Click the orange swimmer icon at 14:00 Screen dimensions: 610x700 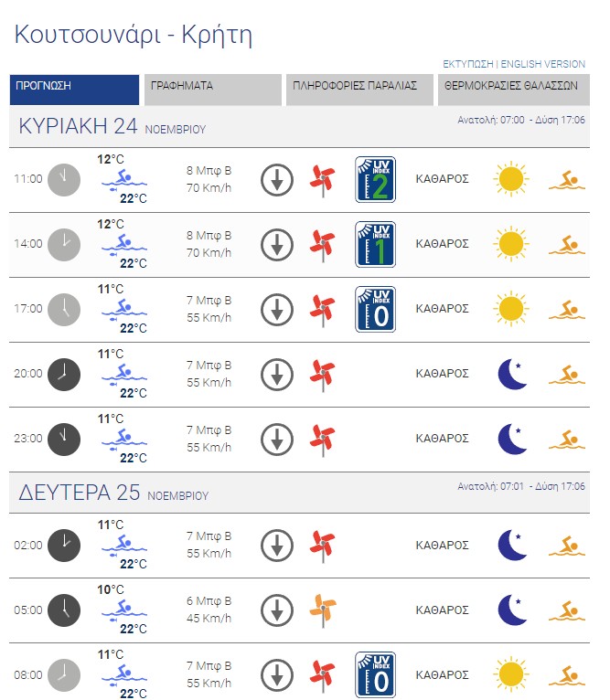pos(567,244)
